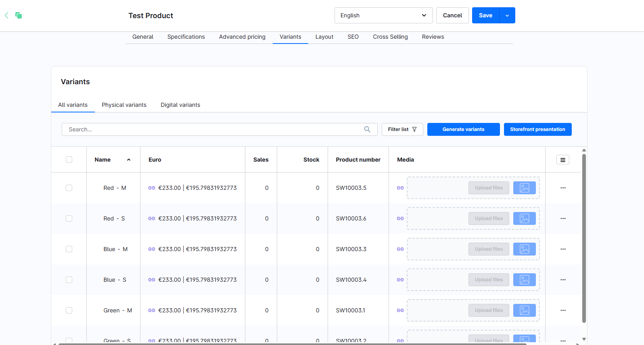Click media inheritance link icon for SW10003.3
Image resolution: width=644 pixels, height=345 pixels.
[x=400, y=249]
